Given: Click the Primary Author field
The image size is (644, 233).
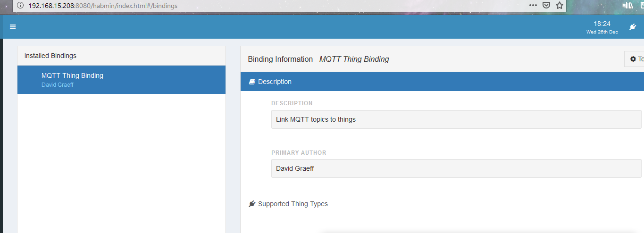Looking at the screenshot, I should 456,168.
